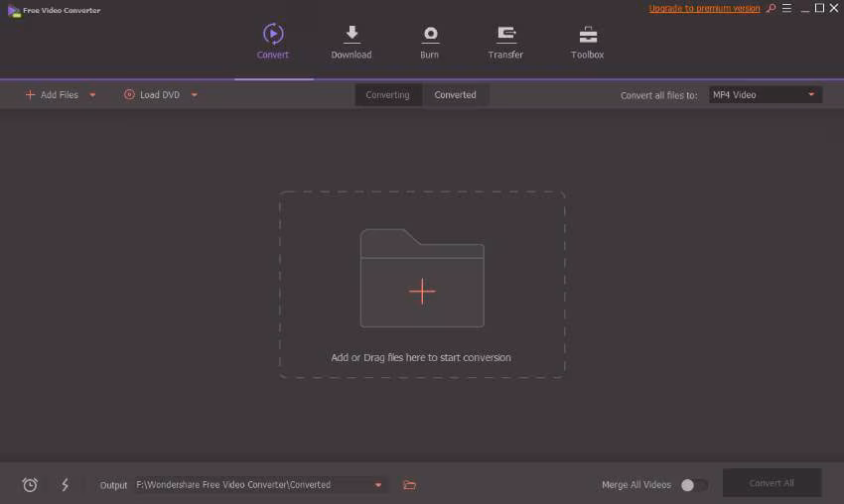Image resolution: width=844 pixels, height=504 pixels.
Task: Toggle high speed conversion lightning icon
Action: coord(66,484)
